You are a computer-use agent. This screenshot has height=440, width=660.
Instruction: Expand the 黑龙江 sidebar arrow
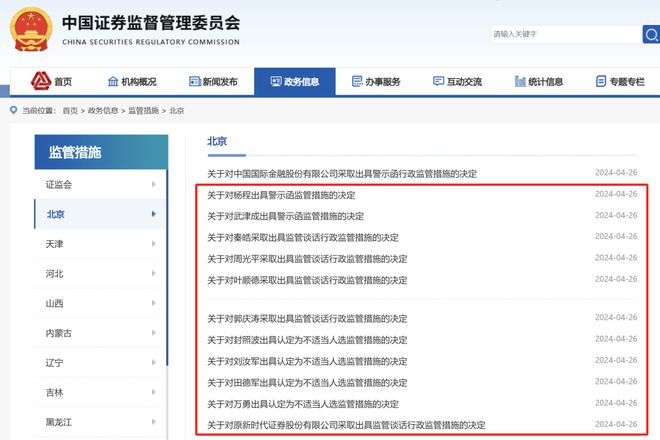[154, 421]
